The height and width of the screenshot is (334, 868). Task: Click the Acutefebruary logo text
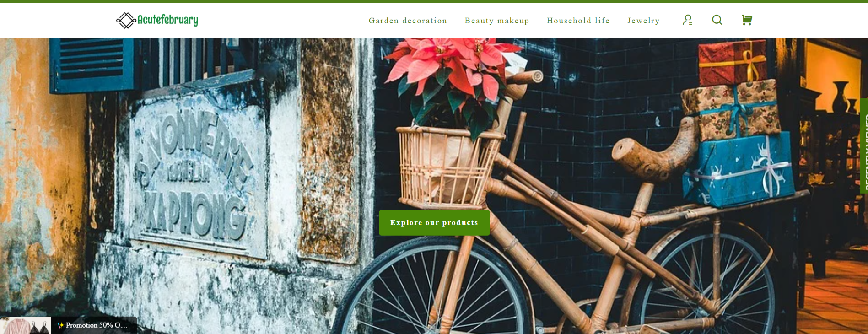(x=168, y=20)
